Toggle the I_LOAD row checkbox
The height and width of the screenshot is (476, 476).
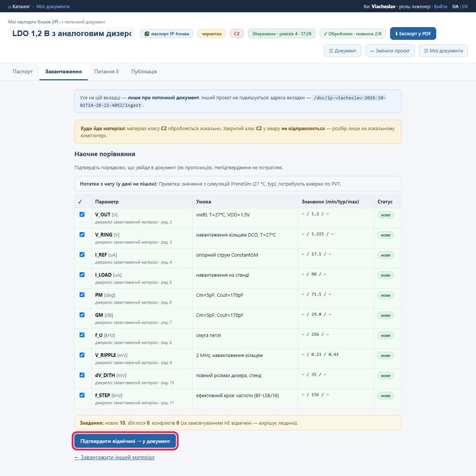(x=82, y=275)
